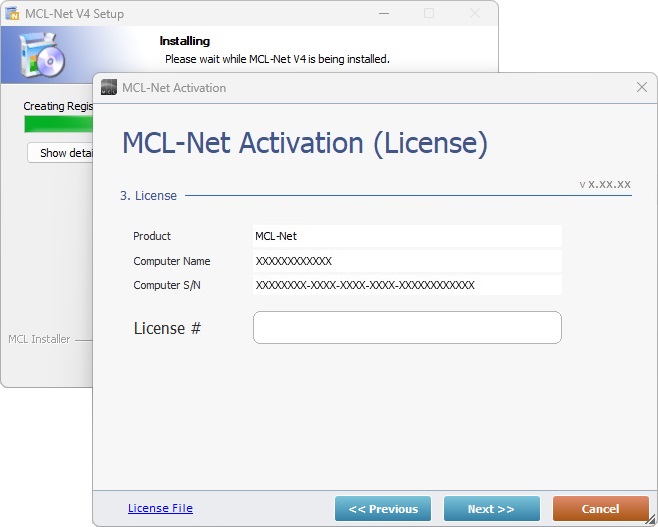Click the 'Computer Name' label
The height and width of the screenshot is (527, 658).
coord(172,261)
